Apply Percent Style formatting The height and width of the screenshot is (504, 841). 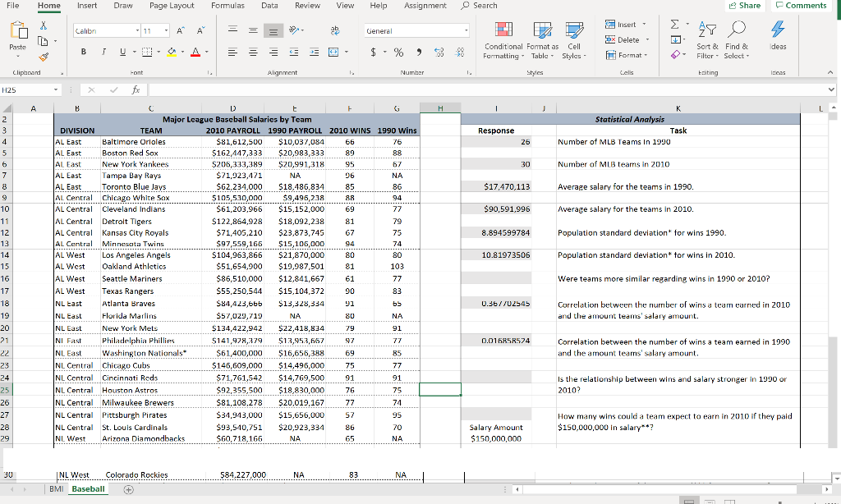[x=398, y=52]
